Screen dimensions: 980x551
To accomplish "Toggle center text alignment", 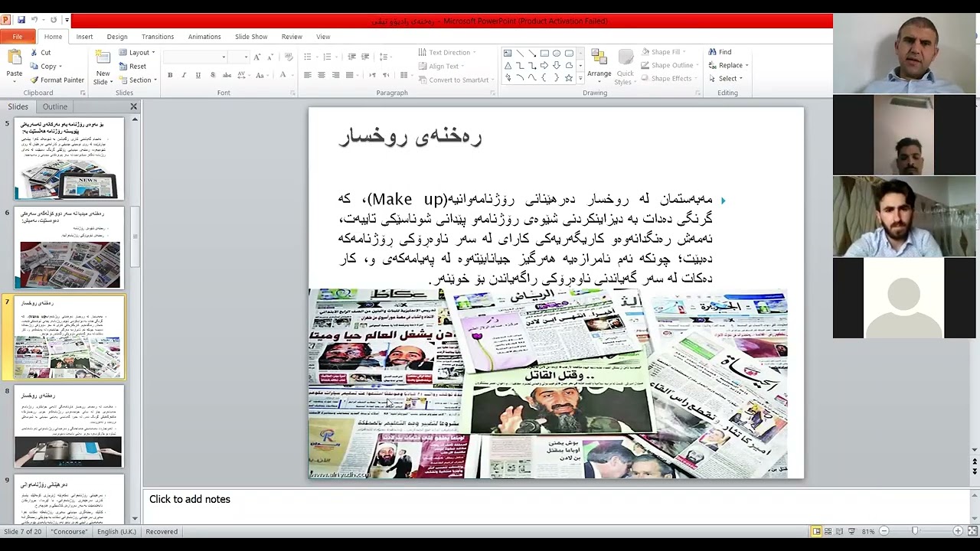I will (x=321, y=75).
